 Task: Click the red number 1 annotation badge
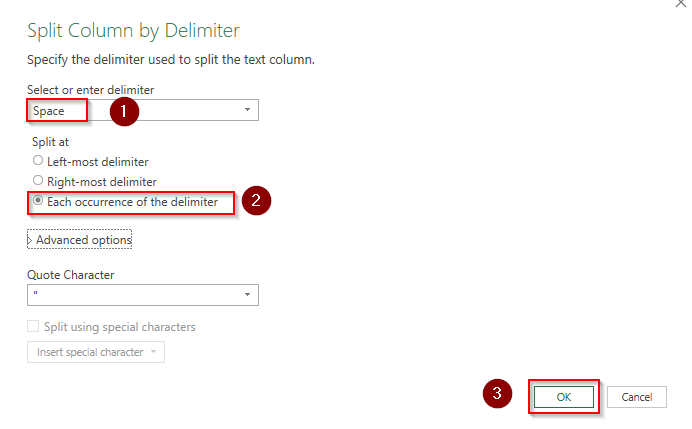123,111
